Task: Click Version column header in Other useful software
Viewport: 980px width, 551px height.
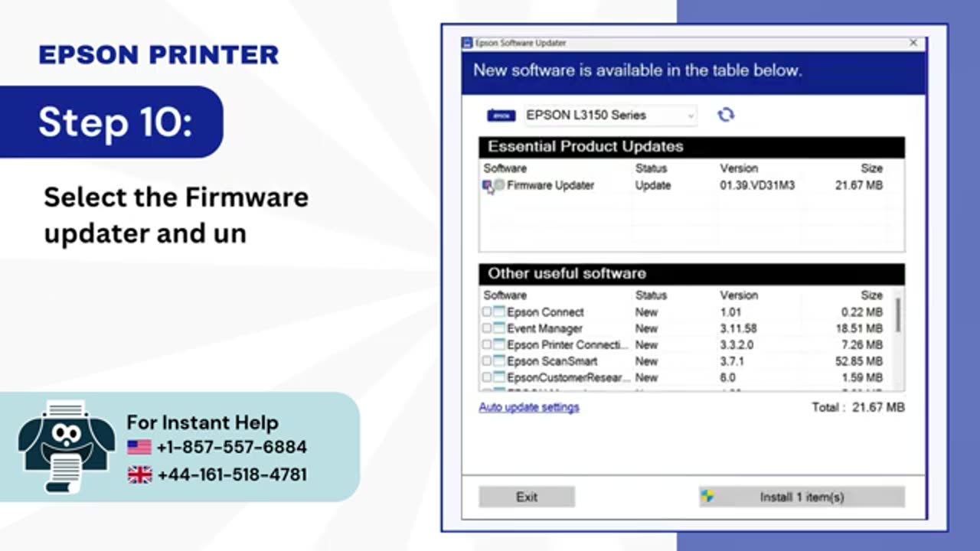Action: 739,295
